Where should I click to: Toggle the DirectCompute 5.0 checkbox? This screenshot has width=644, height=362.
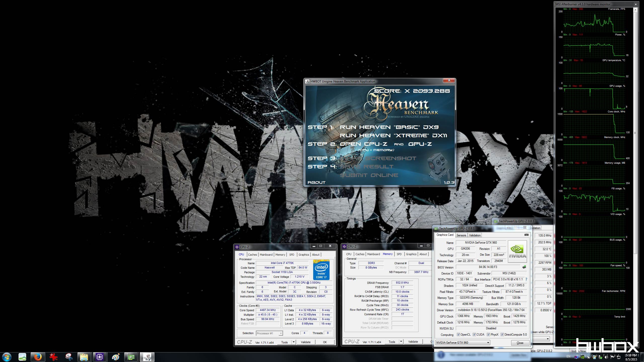pos(502,335)
